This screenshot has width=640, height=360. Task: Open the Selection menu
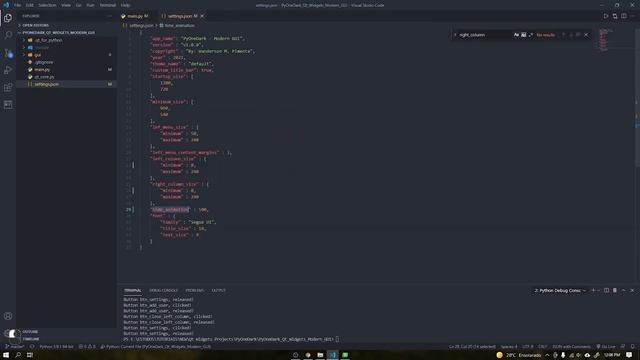pyautogui.click(x=47, y=5)
